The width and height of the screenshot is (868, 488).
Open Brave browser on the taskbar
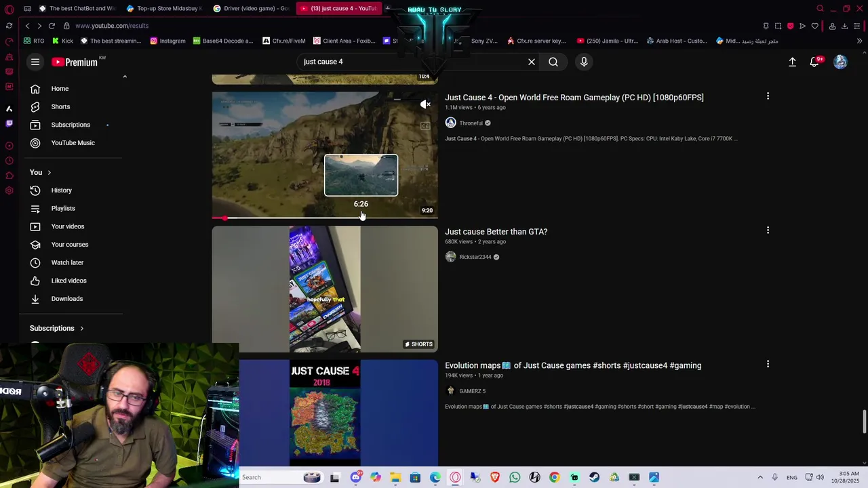coord(495,477)
